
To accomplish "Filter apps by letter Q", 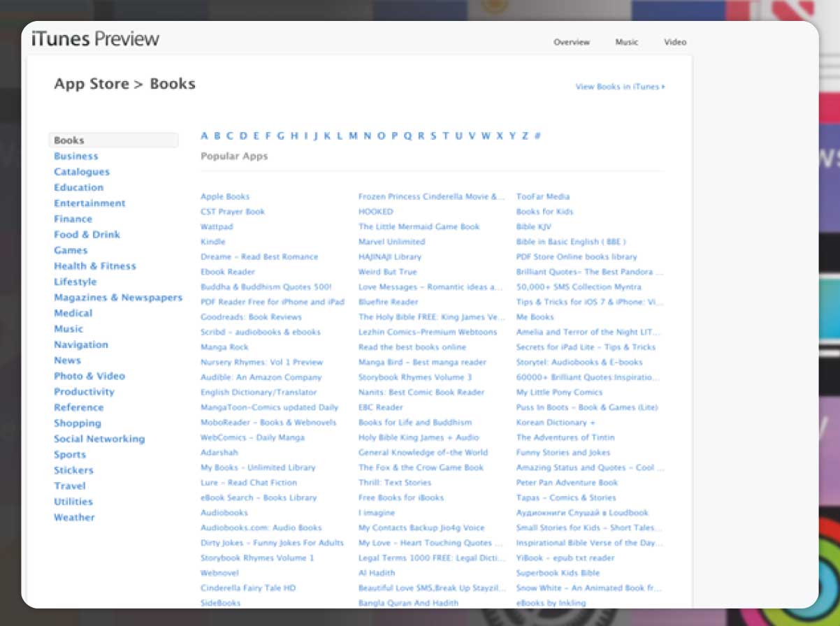I will (407, 136).
